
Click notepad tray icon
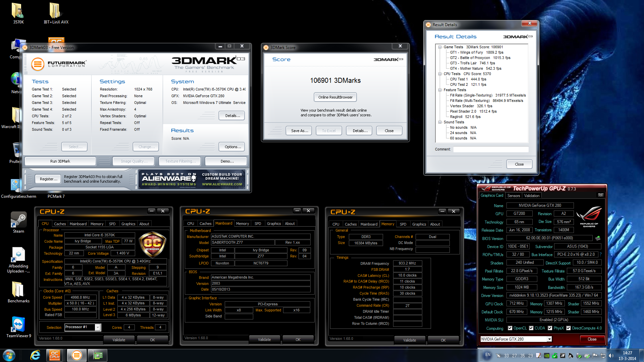[538, 356]
